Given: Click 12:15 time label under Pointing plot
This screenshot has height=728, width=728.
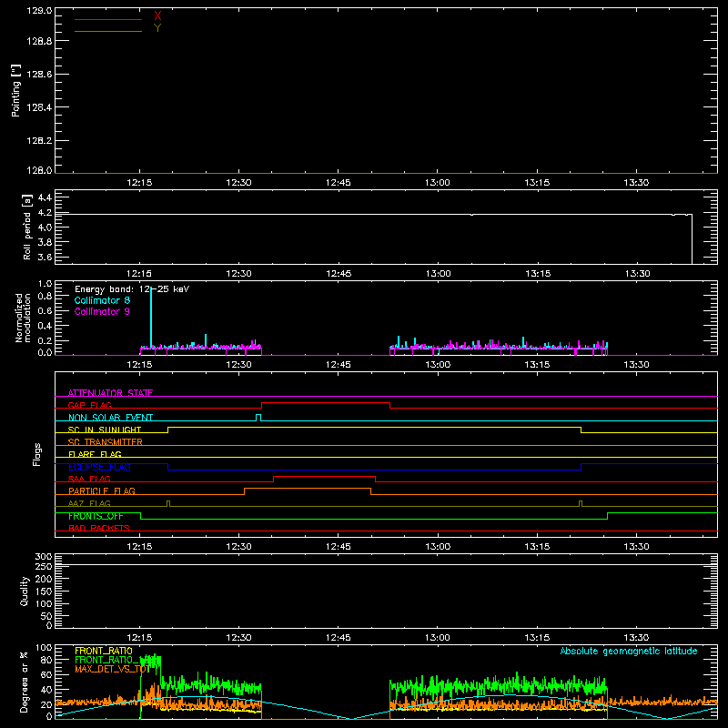Looking at the screenshot, I should 139,183.
